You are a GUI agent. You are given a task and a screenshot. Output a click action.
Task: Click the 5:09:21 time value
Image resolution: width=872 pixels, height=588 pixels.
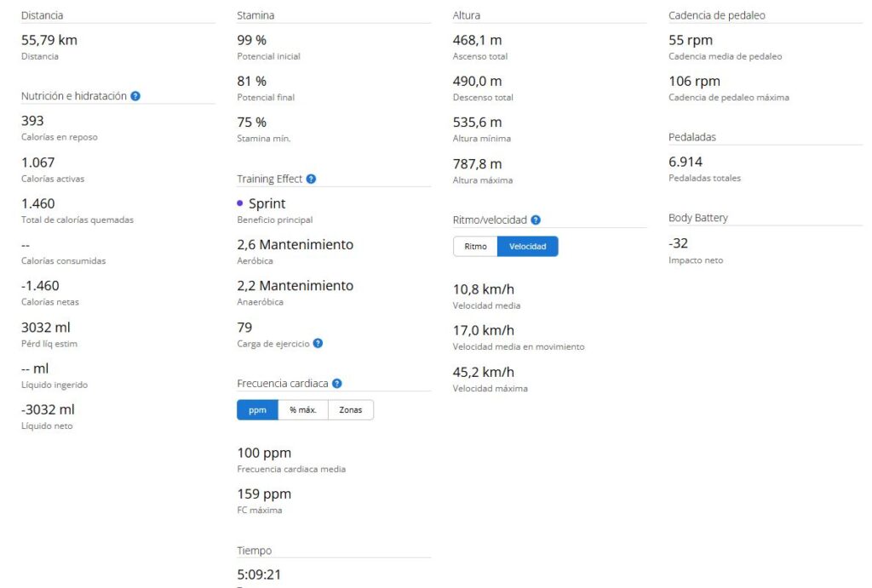pyautogui.click(x=259, y=574)
